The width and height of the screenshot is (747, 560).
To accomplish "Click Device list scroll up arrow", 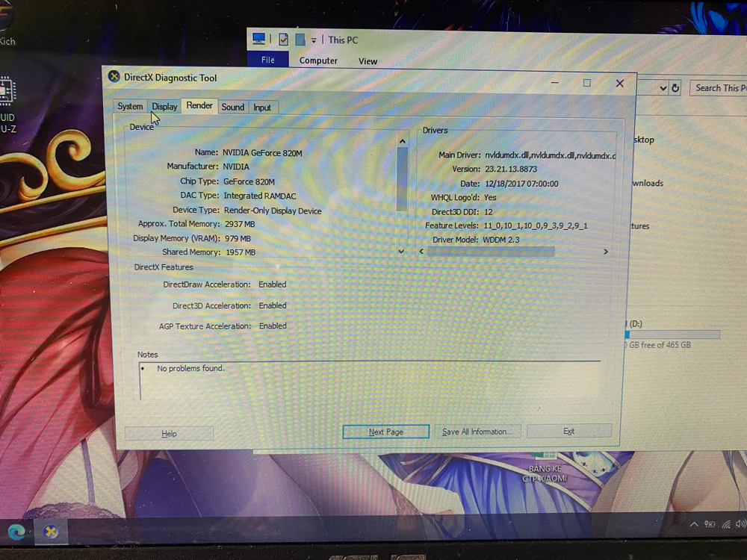I will pyautogui.click(x=402, y=141).
